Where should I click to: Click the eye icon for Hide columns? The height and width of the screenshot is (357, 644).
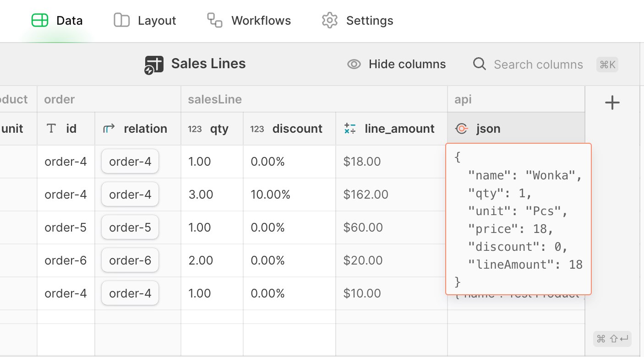pyautogui.click(x=354, y=64)
